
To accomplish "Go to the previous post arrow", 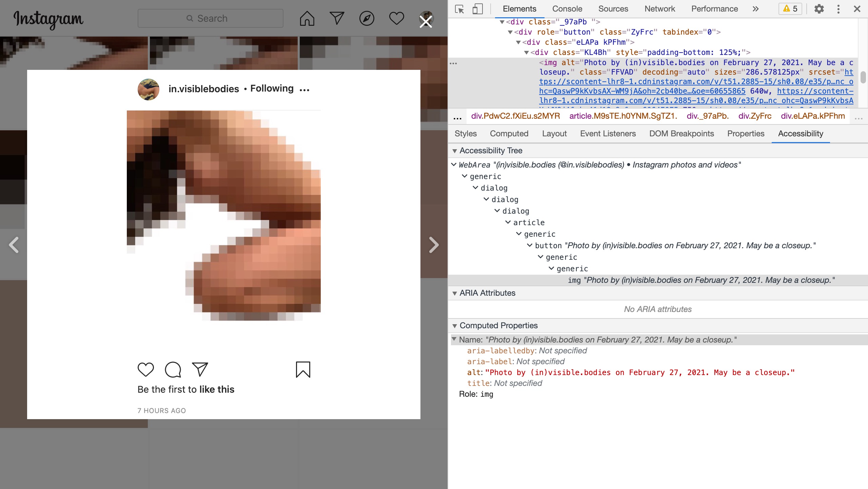I will click(x=14, y=245).
